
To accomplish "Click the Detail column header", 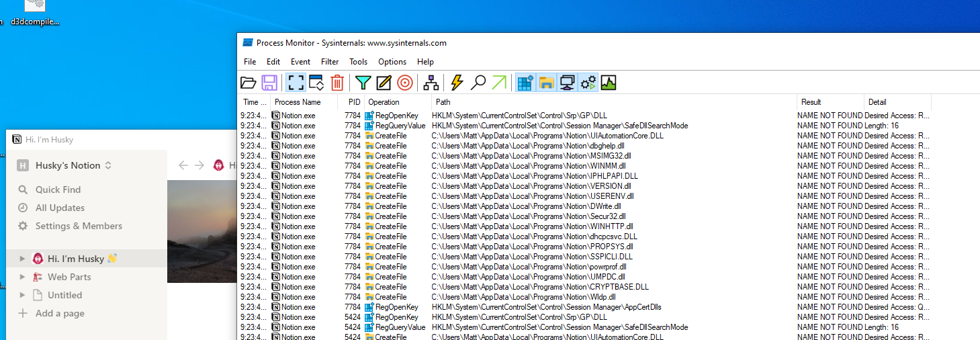I will click(897, 102).
